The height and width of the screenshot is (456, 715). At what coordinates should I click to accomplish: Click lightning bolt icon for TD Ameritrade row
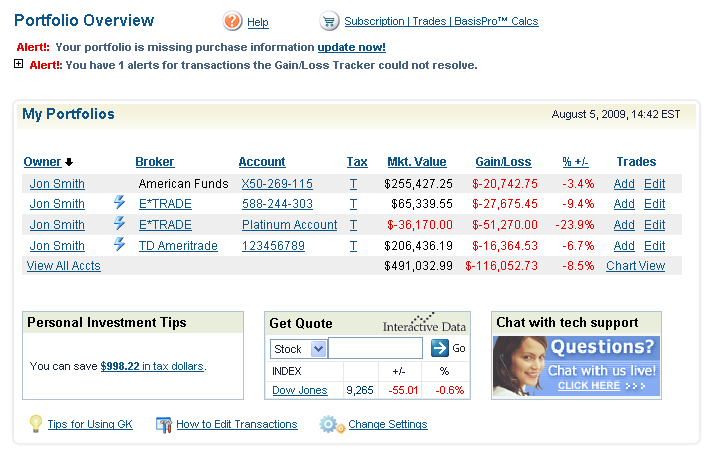point(119,244)
